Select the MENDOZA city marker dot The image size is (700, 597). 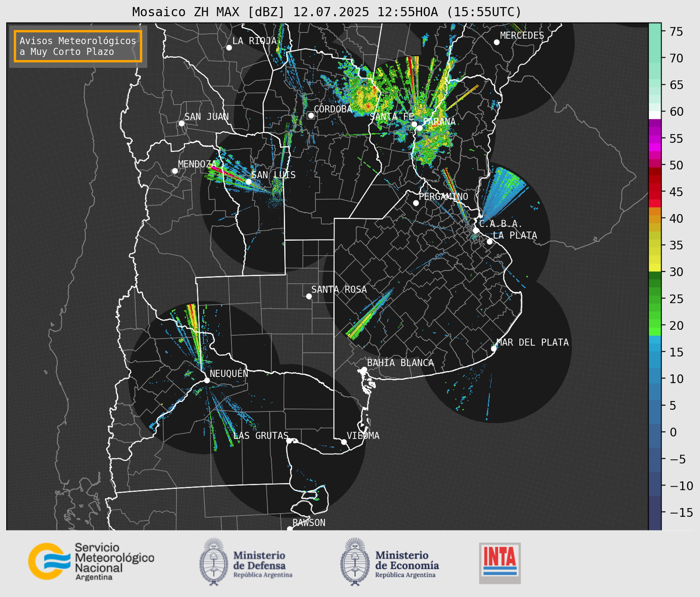175,171
